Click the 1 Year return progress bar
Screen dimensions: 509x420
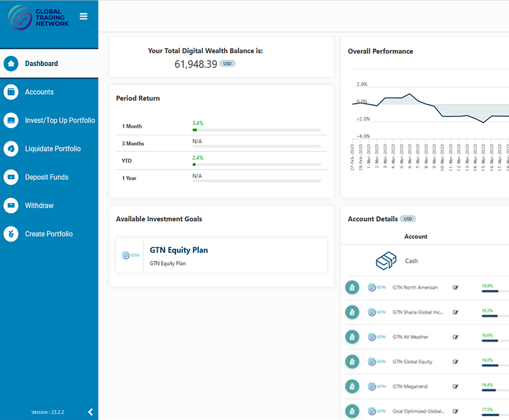(257, 181)
